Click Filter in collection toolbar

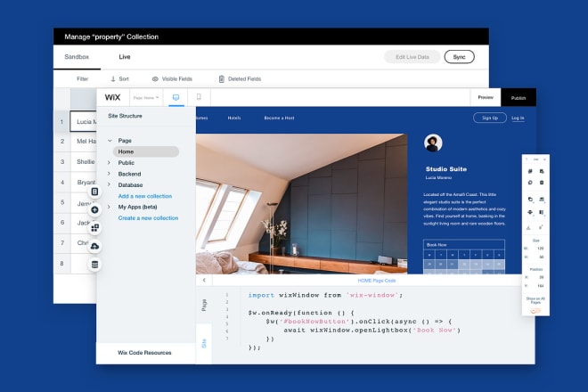pyautogui.click(x=82, y=78)
